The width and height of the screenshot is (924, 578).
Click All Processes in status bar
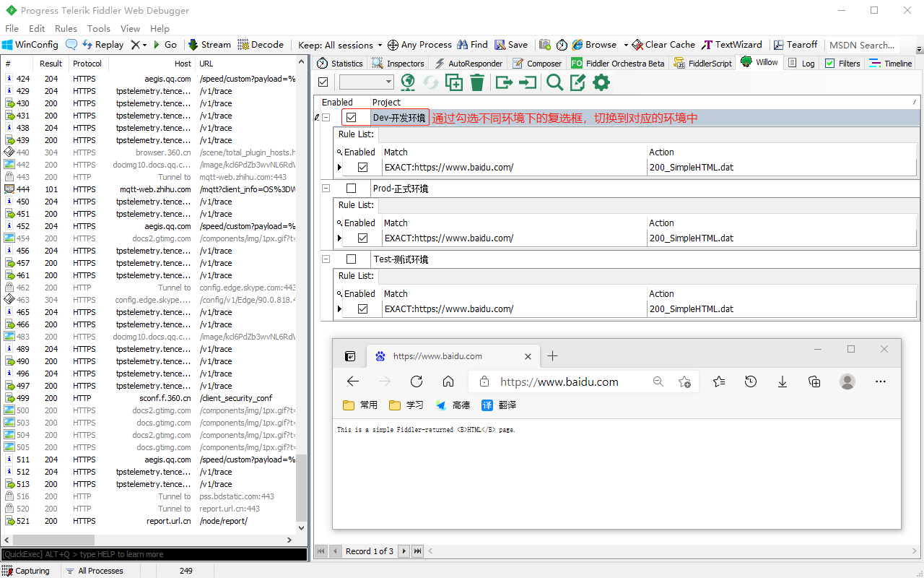(95, 571)
